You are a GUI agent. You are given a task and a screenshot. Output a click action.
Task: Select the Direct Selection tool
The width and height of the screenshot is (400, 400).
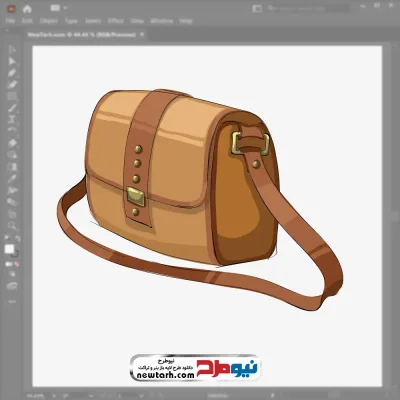tap(12, 61)
